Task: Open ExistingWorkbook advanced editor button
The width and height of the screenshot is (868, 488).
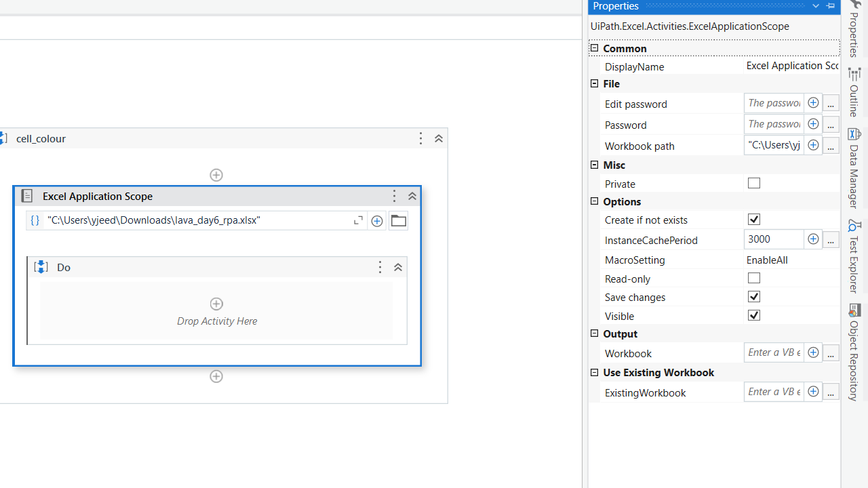Action: point(831,392)
